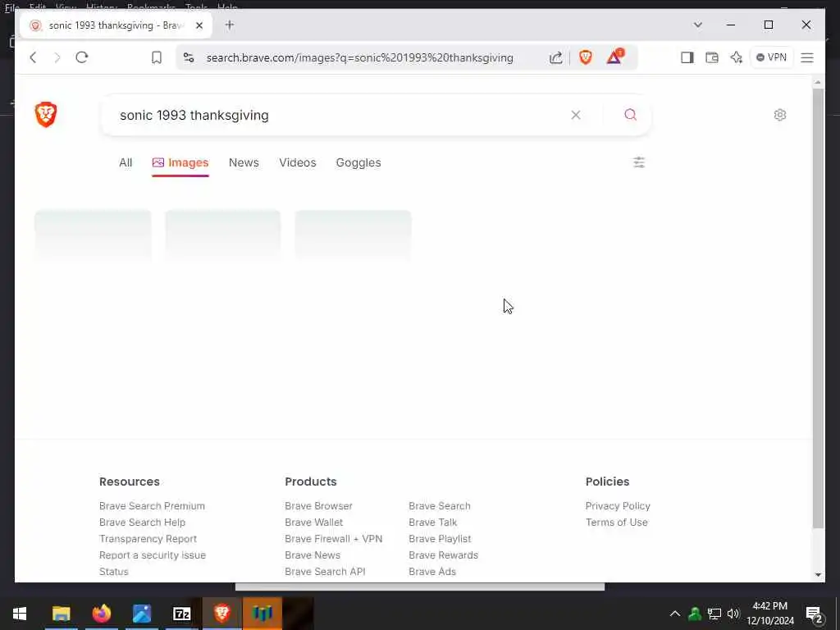Open Brave News footer link

coord(313,555)
